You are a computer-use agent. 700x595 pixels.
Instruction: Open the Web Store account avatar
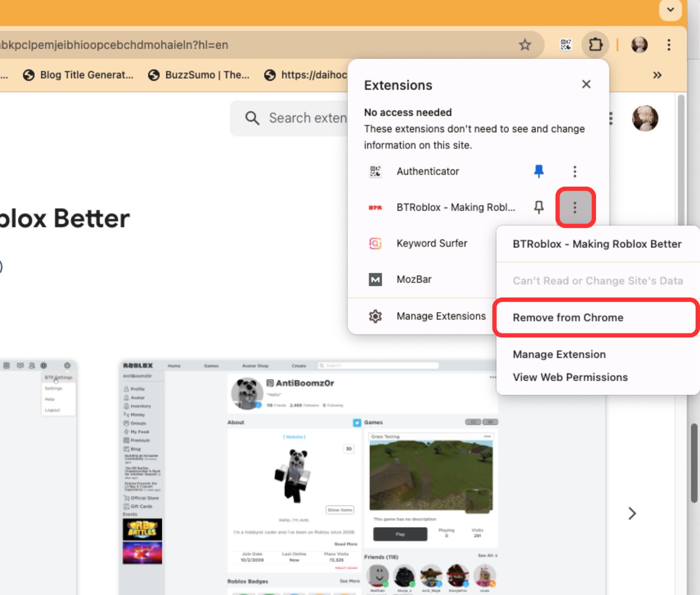(645, 118)
